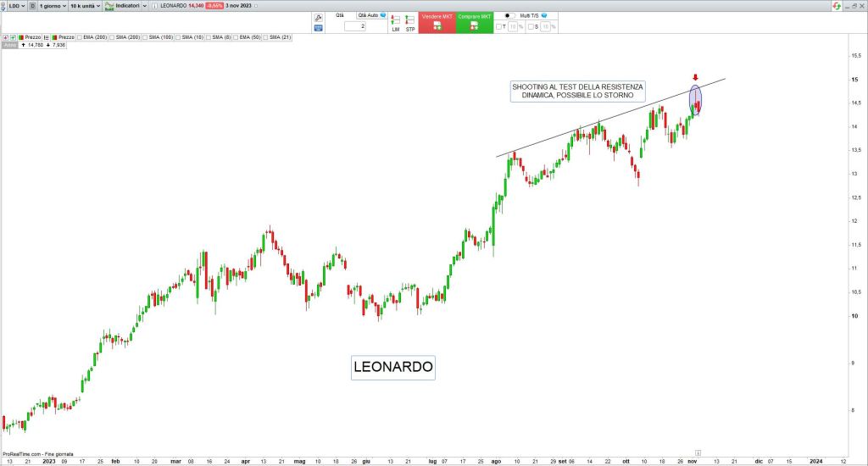This screenshot has height=466, width=868.
Task: Set the Qtà quantity input field
Action: 355,26
